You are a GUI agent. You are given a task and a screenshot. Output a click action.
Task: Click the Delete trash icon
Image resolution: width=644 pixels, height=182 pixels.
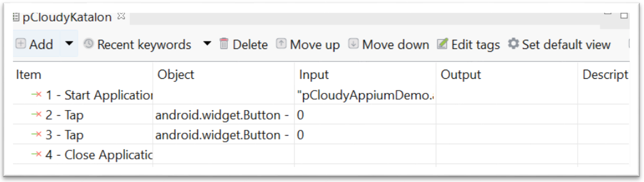point(224,44)
